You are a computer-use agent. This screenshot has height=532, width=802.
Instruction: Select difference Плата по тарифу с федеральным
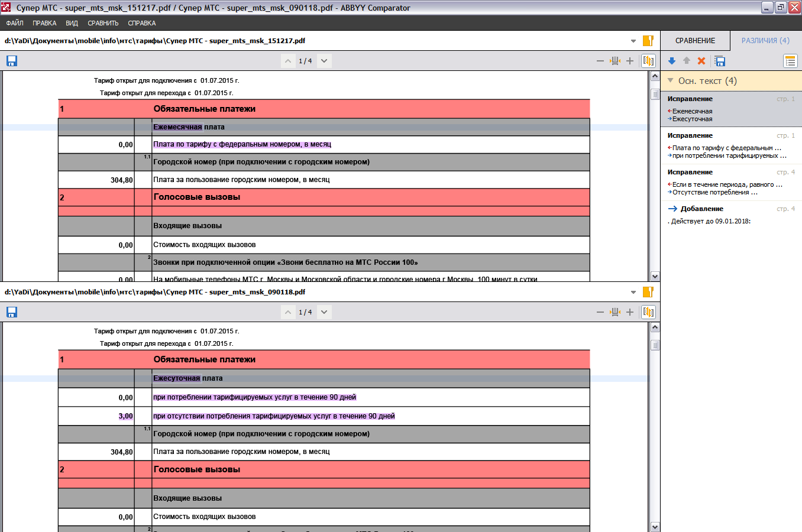(x=731, y=145)
